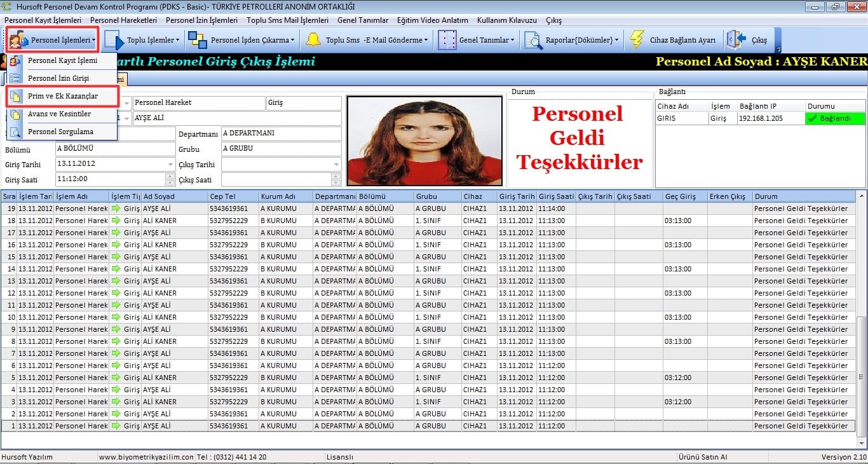Increase Giriş Saati using the up arrow
Image resolution: width=868 pixels, height=464 pixels.
170,177
